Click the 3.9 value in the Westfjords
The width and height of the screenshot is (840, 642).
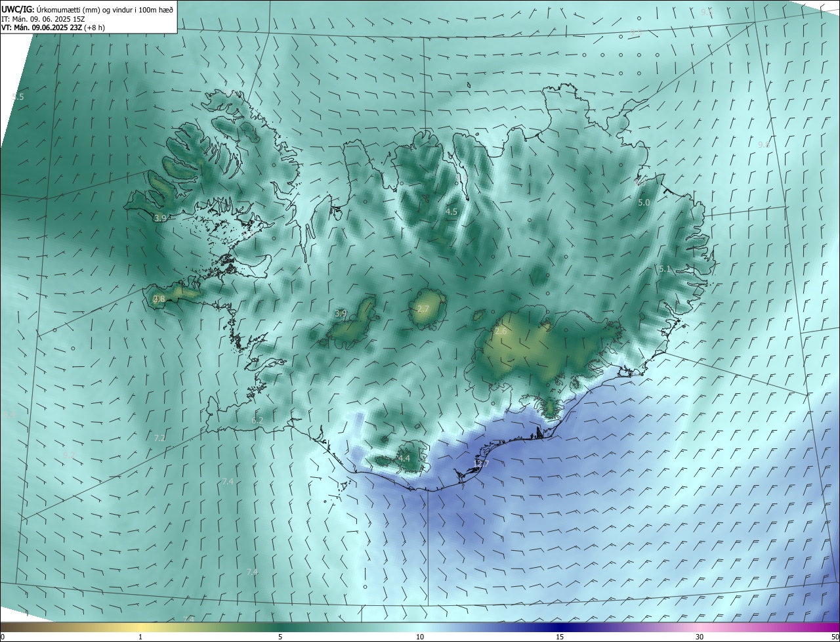click(x=160, y=218)
